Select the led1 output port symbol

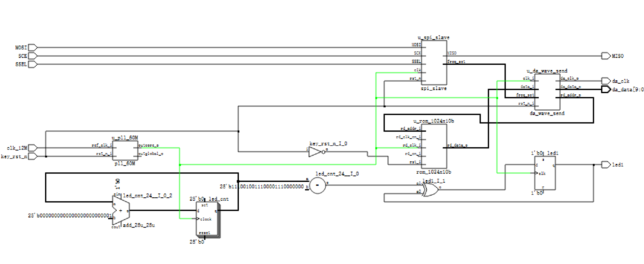606,165
